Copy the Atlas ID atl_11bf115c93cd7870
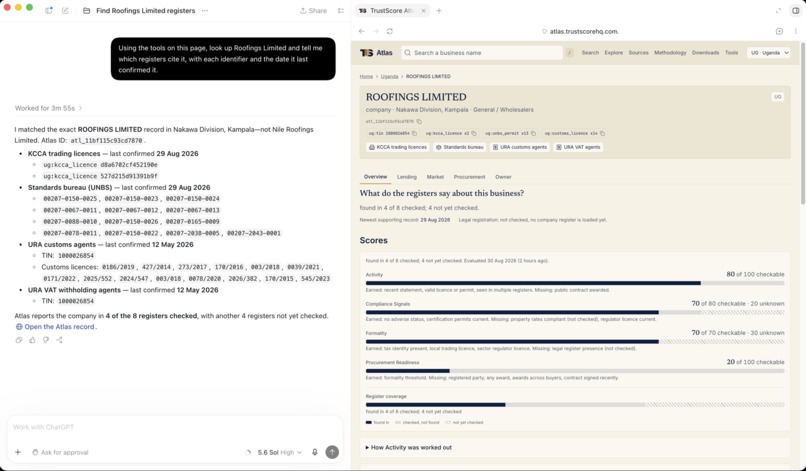 (x=419, y=121)
